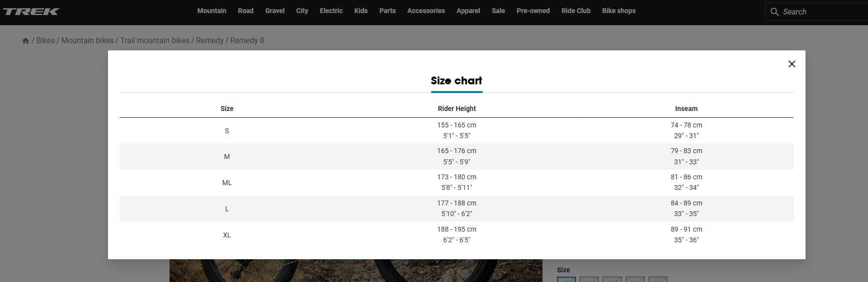Click the ML size row label
This screenshot has height=282, width=868.
coord(227,183)
